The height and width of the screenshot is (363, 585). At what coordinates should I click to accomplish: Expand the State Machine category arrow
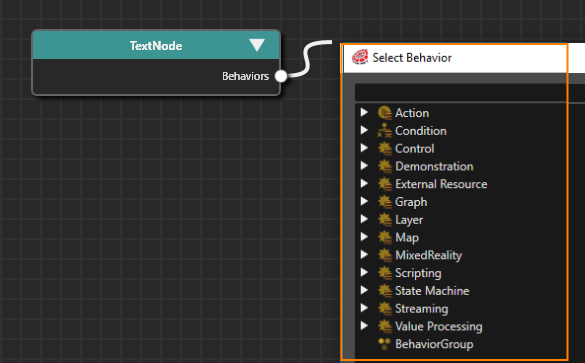tap(364, 290)
